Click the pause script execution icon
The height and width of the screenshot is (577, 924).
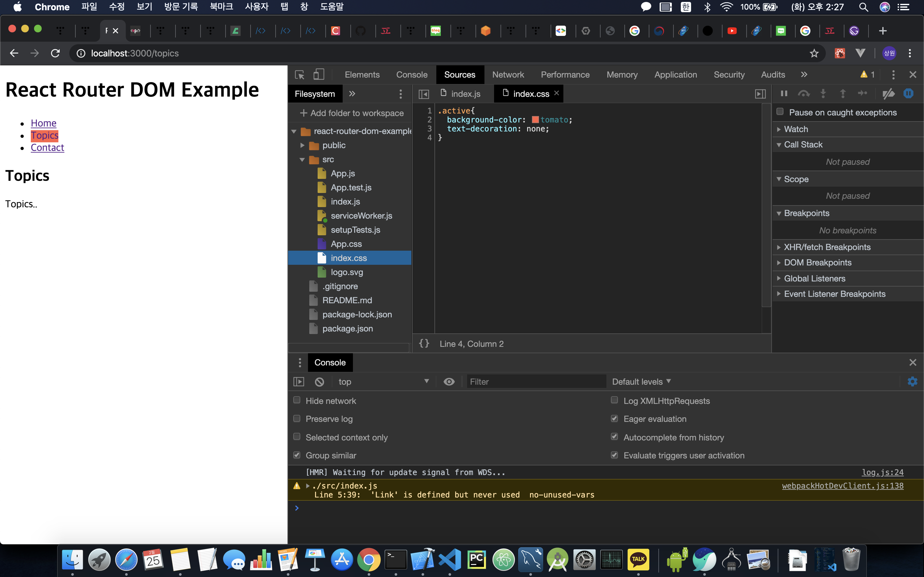784,94
